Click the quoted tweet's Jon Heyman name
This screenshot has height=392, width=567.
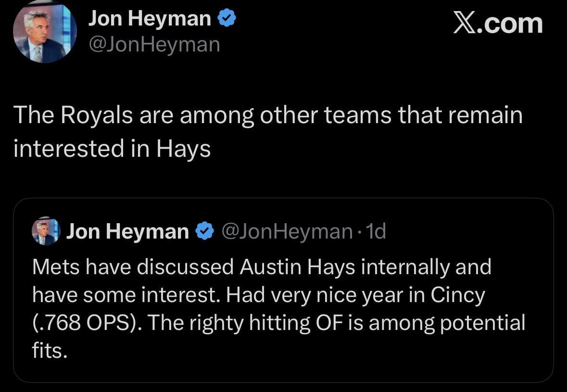[x=128, y=231]
